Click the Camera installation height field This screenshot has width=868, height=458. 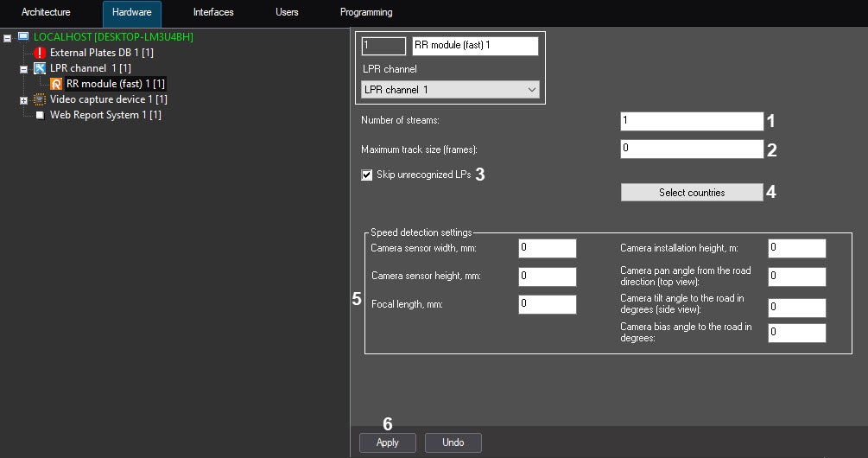coord(797,249)
